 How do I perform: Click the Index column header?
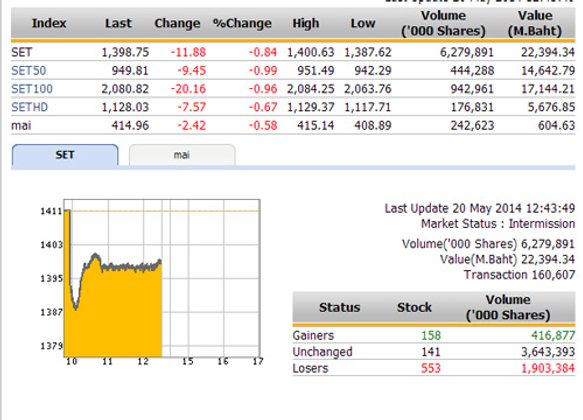(x=49, y=23)
